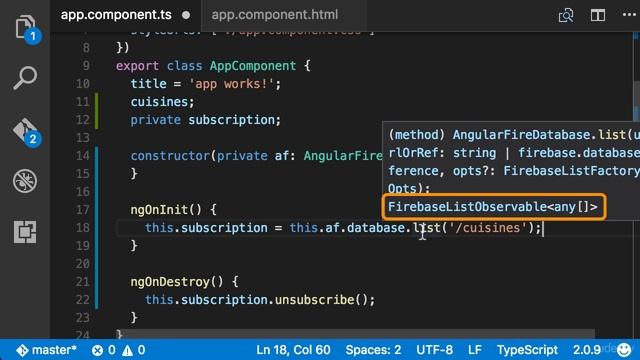The height and width of the screenshot is (360, 640).
Task: Click the title property on line 10
Action: [x=149, y=84]
